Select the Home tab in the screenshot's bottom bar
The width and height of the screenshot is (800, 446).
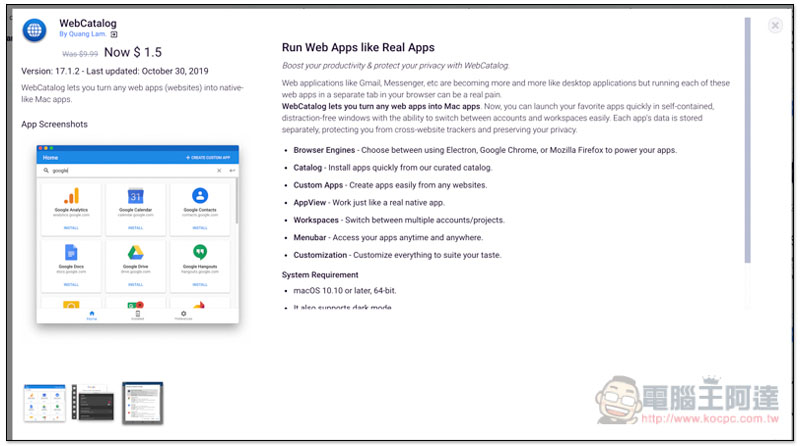click(x=91, y=315)
